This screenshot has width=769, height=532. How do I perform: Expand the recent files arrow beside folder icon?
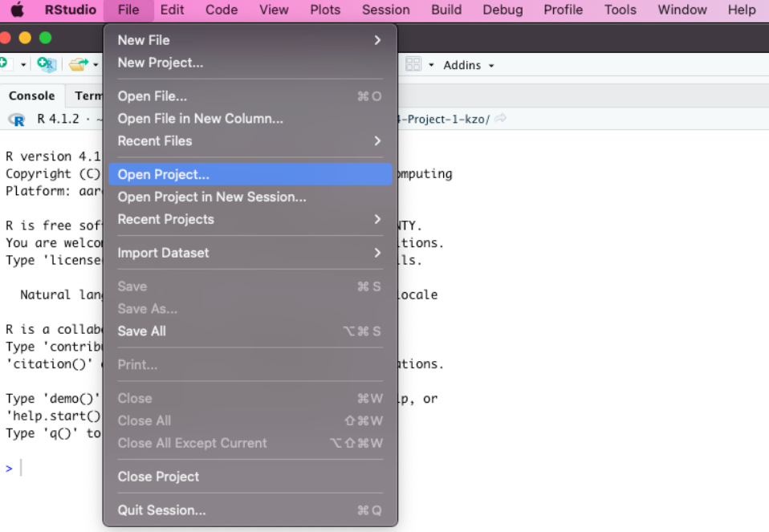(x=96, y=65)
